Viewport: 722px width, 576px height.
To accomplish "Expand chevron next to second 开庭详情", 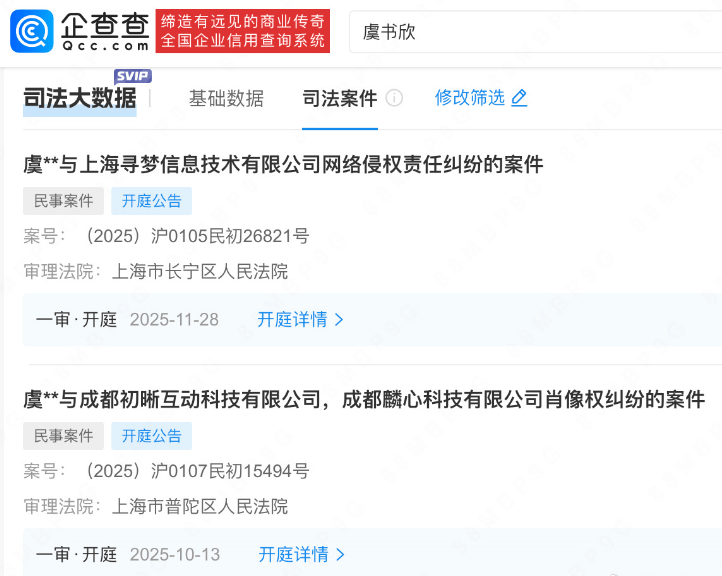I will pos(340,554).
